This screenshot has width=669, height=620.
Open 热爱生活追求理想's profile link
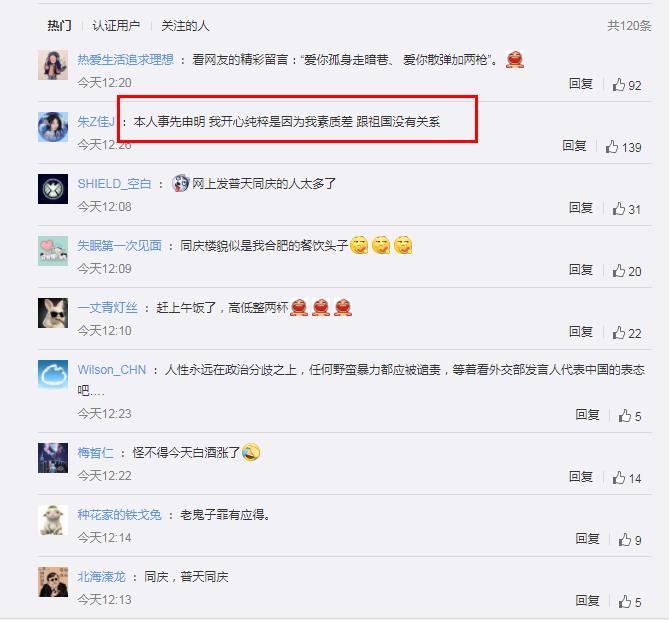[x=125, y=59]
